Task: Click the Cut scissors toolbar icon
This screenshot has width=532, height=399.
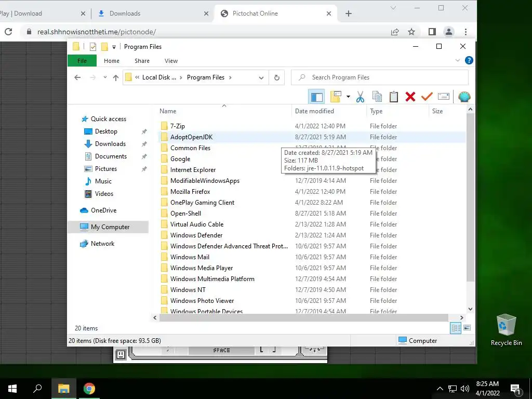Action: click(360, 97)
